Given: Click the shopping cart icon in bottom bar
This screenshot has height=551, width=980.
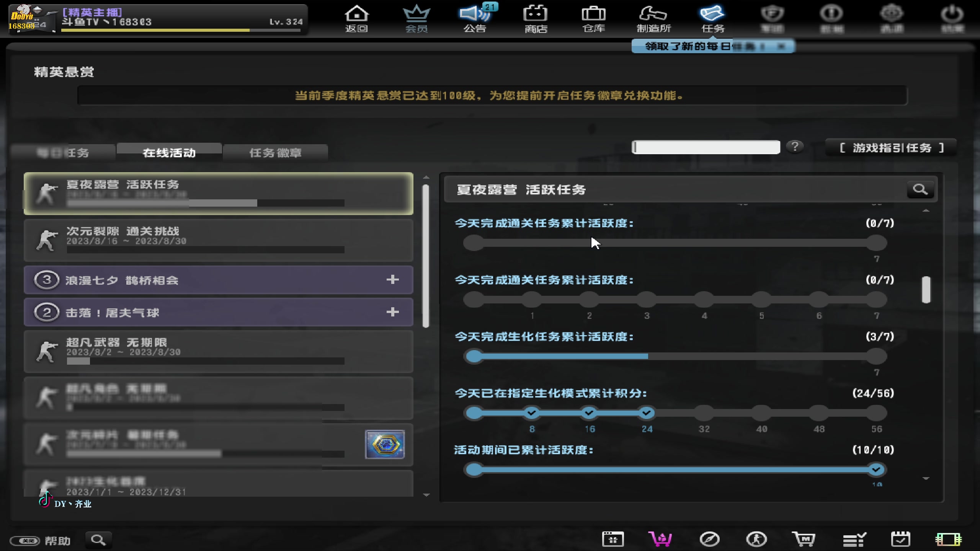Looking at the screenshot, I should click(804, 540).
